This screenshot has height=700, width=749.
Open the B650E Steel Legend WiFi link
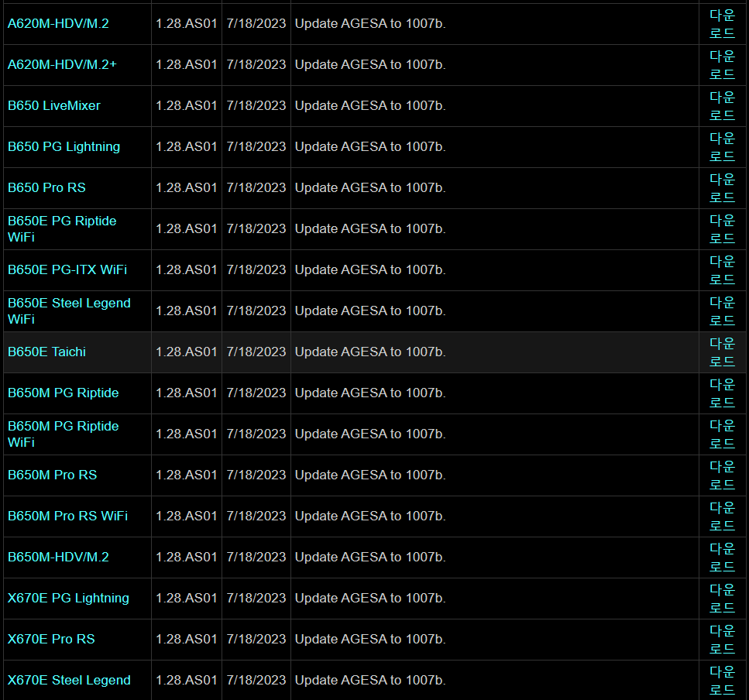pyautogui.click(x=69, y=311)
